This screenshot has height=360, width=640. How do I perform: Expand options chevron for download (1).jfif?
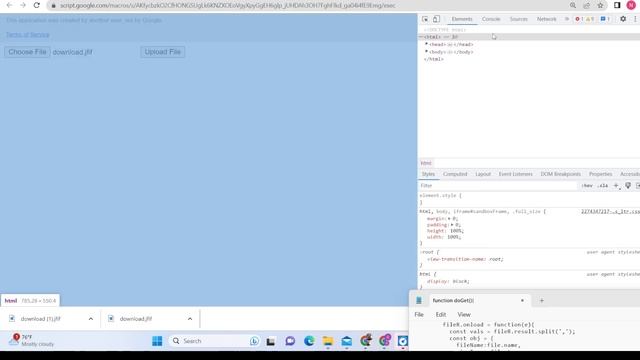(91, 319)
